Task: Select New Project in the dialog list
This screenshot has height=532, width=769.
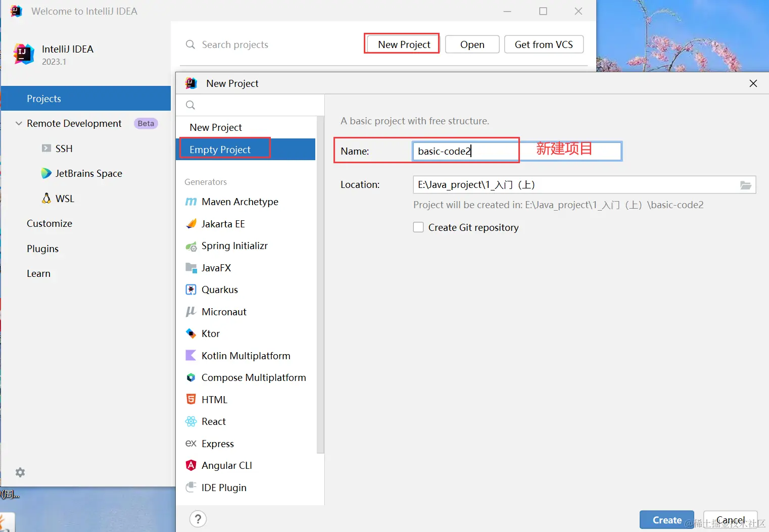Action: 246,127
